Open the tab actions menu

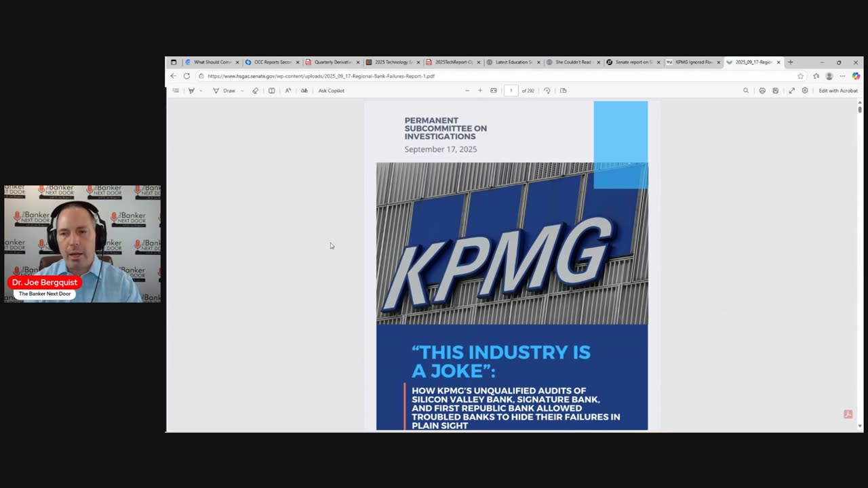point(174,62)
